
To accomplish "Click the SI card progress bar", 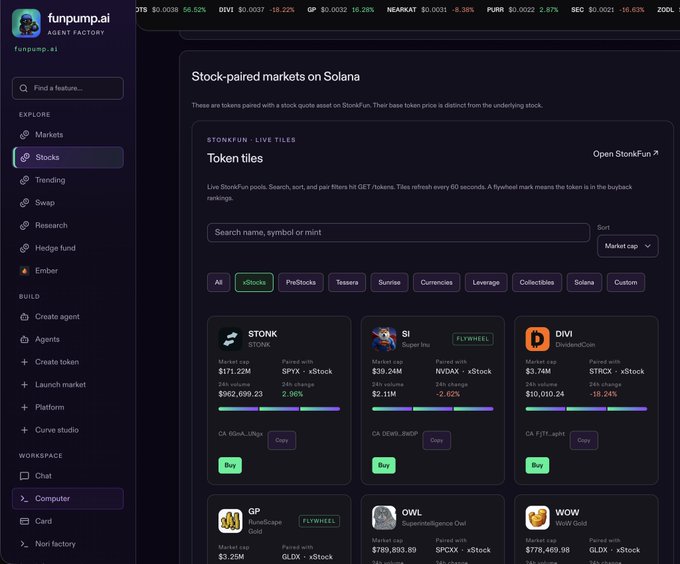I will tap(433, 409).
